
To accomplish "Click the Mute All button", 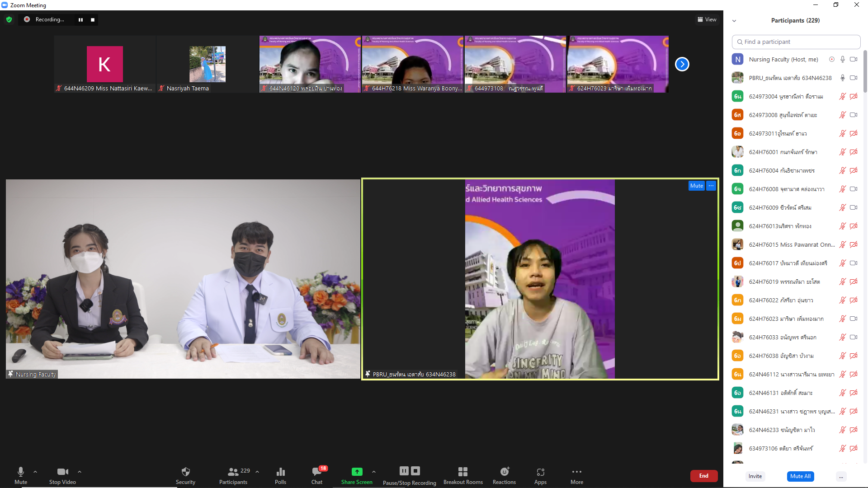I will coord(800,476).
